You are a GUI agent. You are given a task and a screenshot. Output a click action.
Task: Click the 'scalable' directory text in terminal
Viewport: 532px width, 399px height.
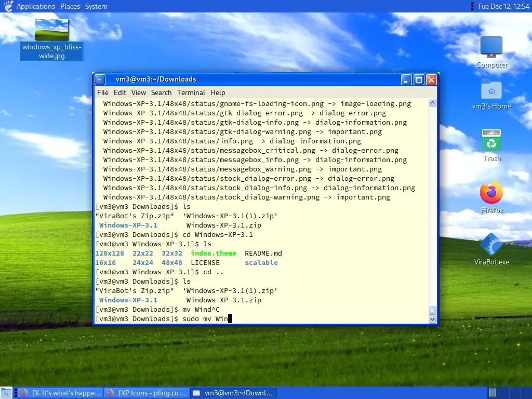(261, 262)
